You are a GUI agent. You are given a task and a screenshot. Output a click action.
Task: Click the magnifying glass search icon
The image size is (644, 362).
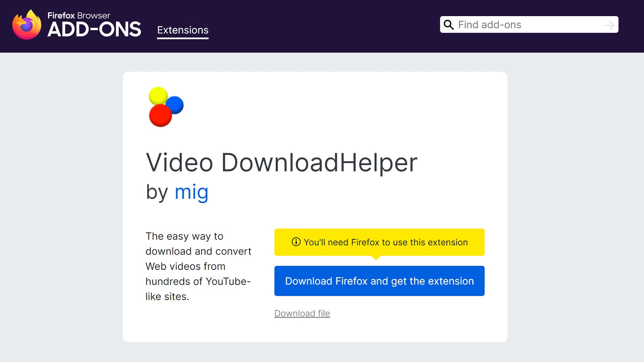448,25
